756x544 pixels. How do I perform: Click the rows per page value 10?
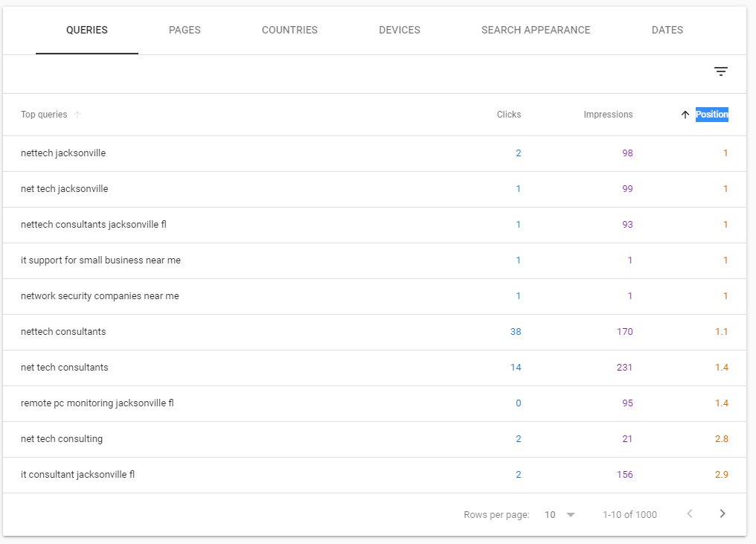[551, 514]
